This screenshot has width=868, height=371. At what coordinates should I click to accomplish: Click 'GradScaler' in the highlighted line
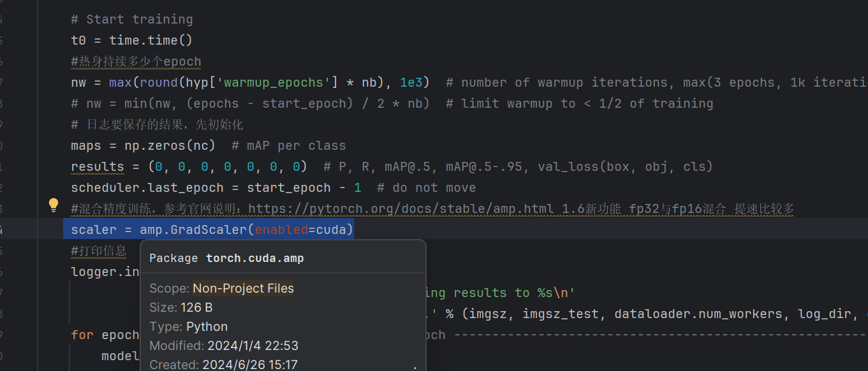coord(209,229)
